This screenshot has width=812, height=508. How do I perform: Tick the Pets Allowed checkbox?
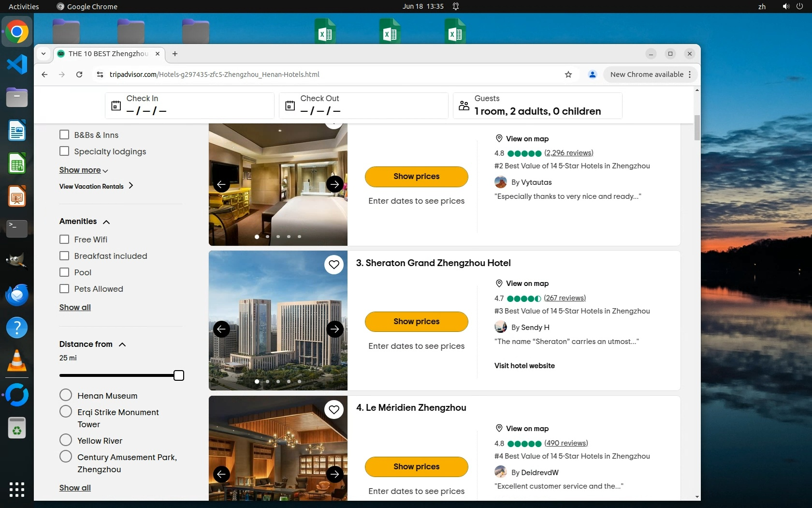coord(64,289)
